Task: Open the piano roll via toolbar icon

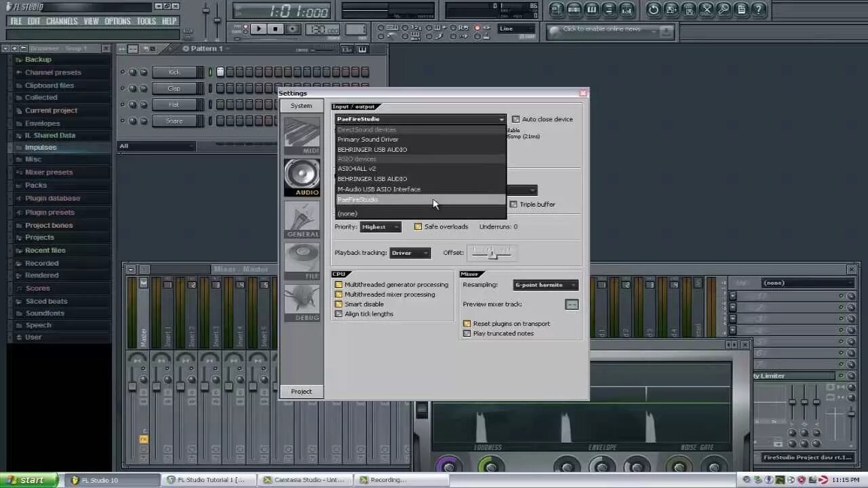Action: [592, 9]
